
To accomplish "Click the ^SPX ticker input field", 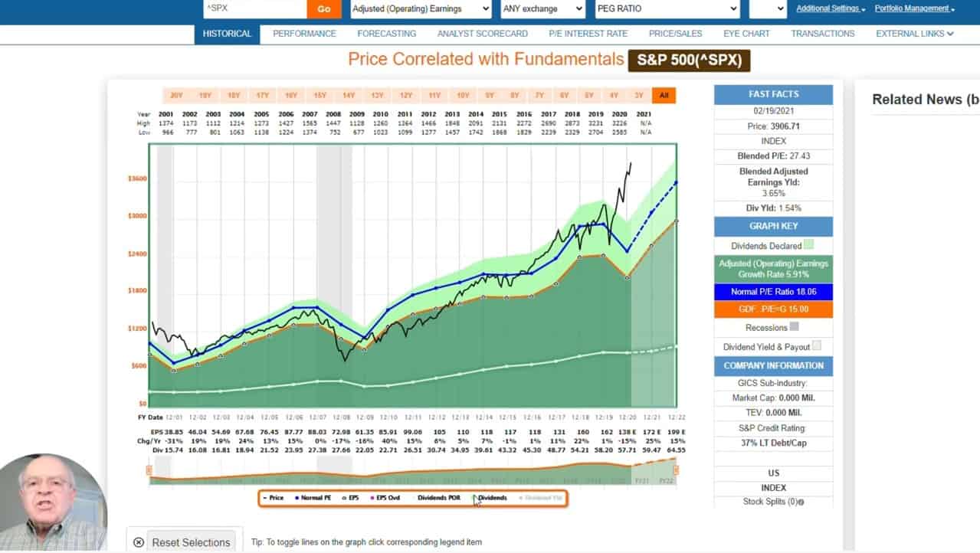I will pos(254,8).
